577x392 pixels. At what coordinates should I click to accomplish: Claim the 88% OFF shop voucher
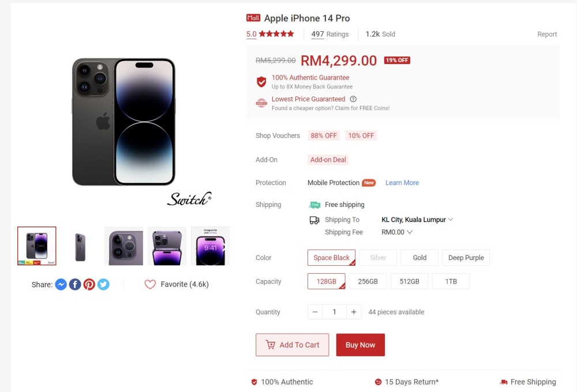click(x=324, y=135)
